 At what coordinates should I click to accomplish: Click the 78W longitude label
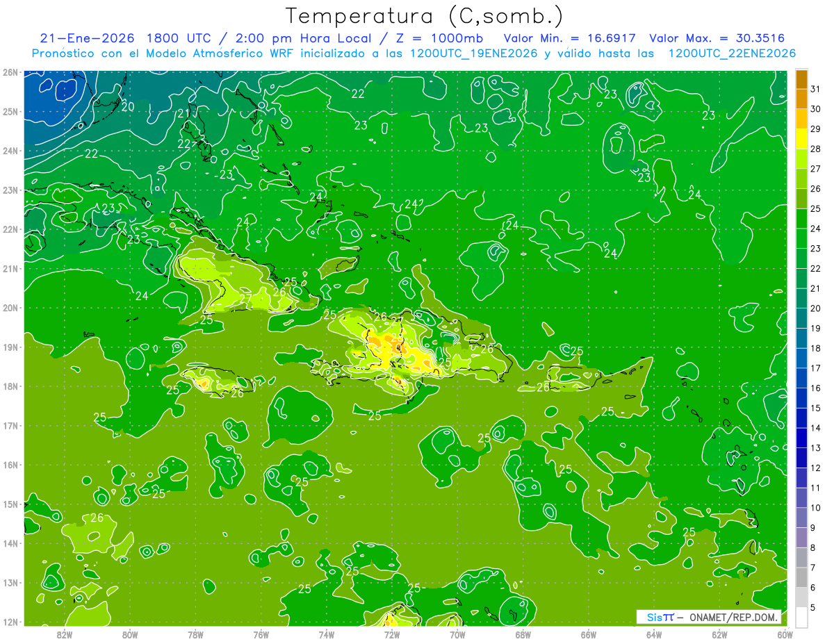pos(195,634)
